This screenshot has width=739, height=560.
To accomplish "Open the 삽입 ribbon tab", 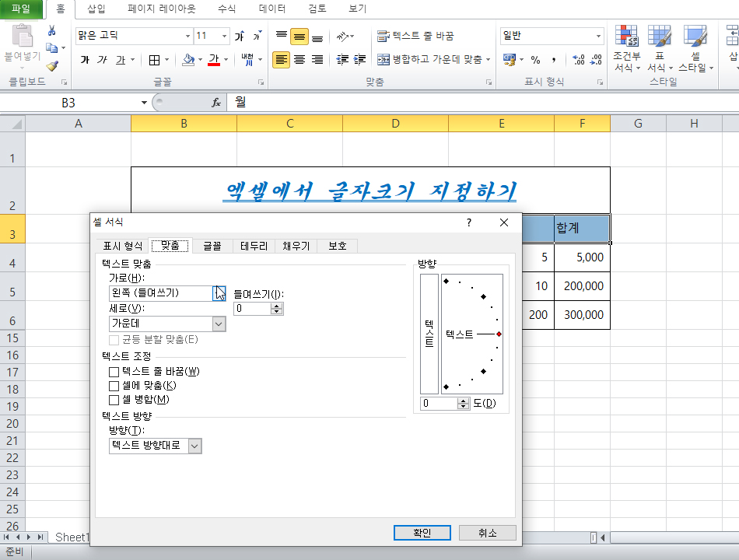I will coord(96,9).
